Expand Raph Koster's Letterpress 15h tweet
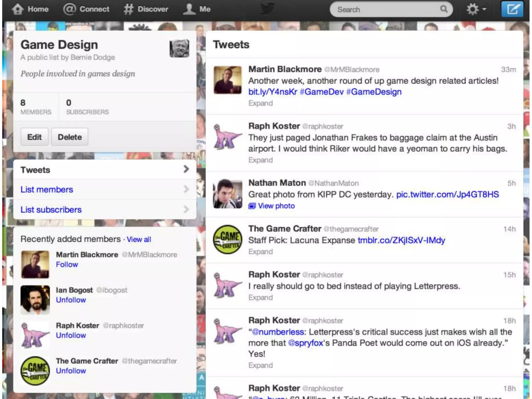This screenshot has height=399, width=532. 261,297
